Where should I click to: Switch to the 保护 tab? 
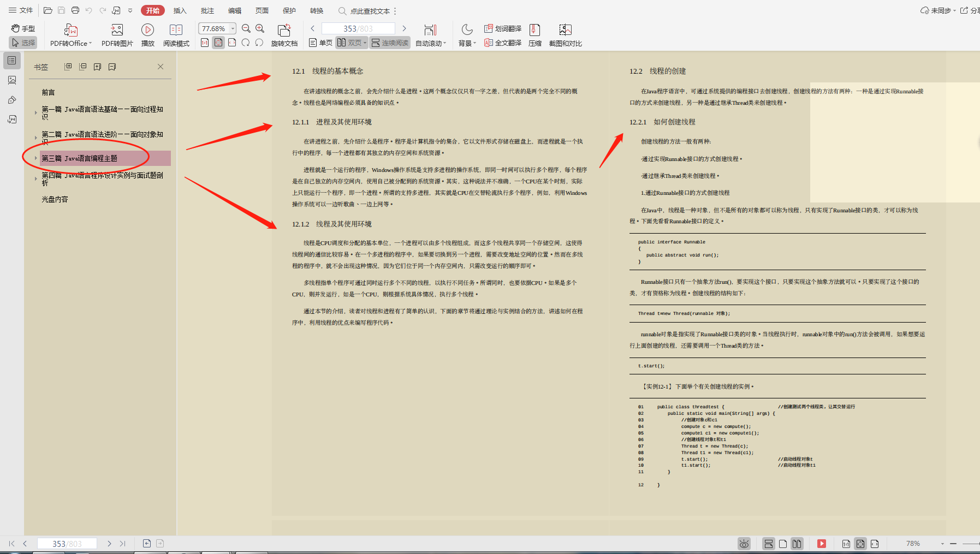pyautogui.click(x=289, y=10)
